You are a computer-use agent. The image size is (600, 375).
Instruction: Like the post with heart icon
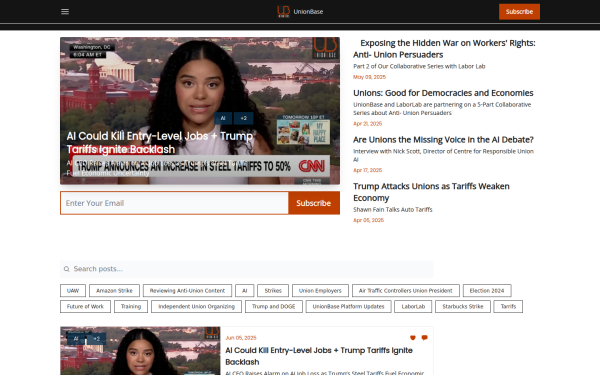click(412, 338)
